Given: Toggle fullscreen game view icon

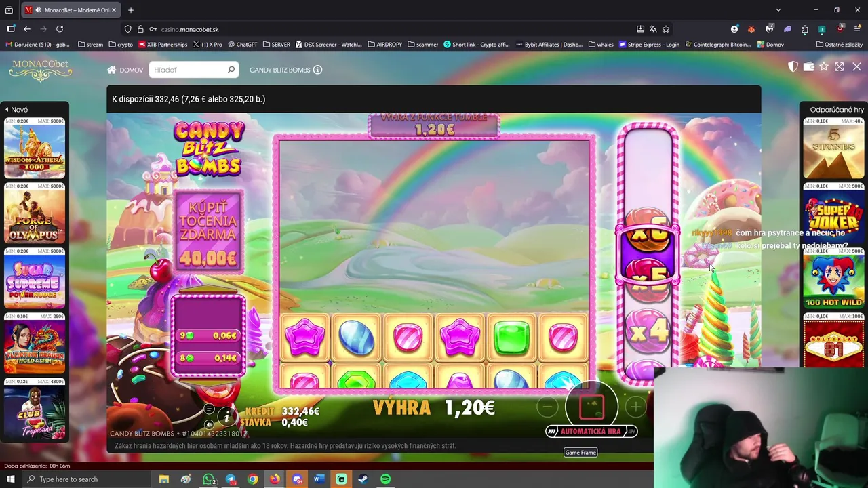Looking at the screenshot, I should [840, 66].
